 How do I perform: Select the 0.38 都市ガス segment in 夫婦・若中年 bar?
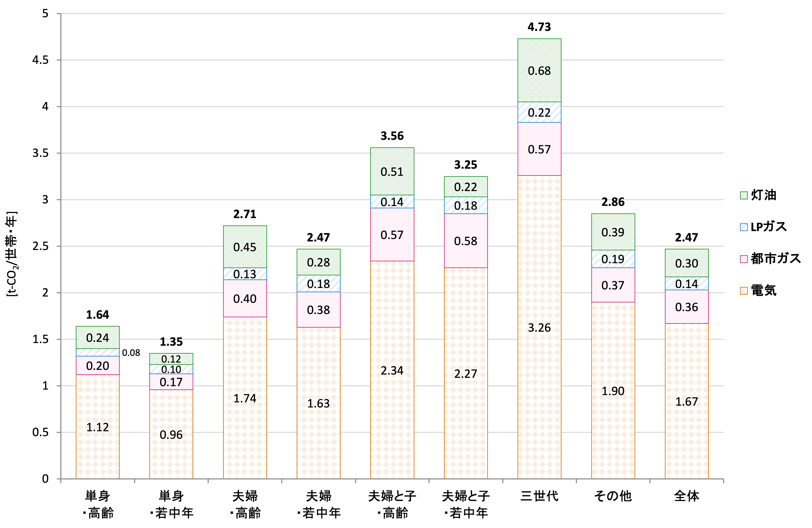pyautogui.click(x=318, y=310)
